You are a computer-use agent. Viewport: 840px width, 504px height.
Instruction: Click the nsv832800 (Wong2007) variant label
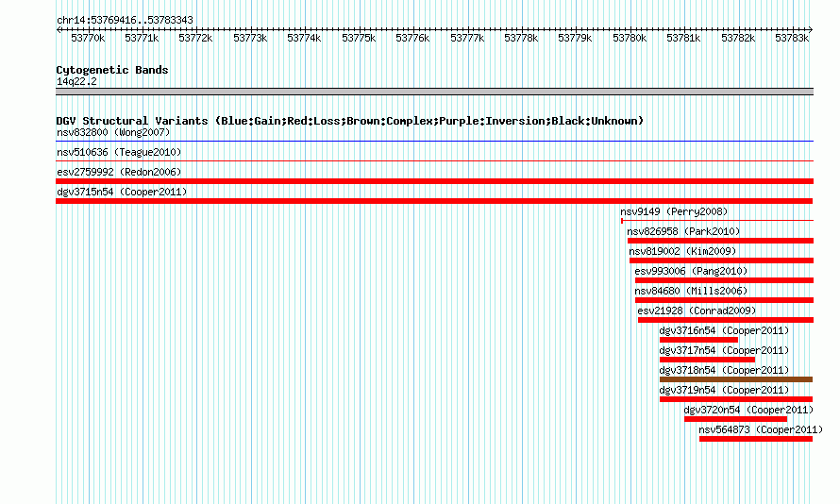(x=113, y=132)
